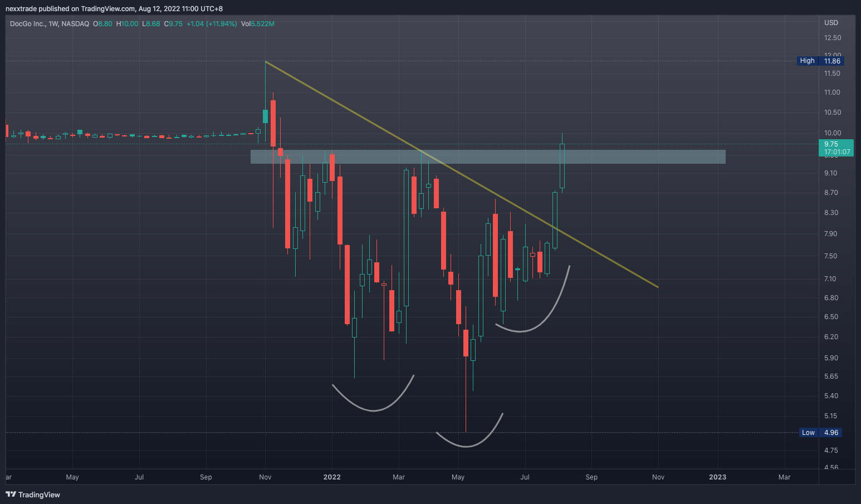Click the 2023 label on time axis
Image resolution: width=861 pixels, height=504 pixels.
click(717, 477)
